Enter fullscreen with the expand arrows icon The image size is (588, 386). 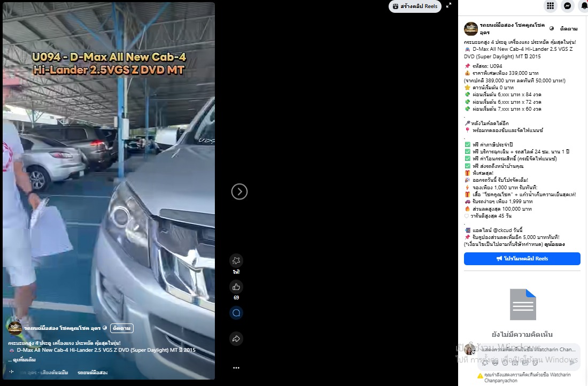click(448, 5)
